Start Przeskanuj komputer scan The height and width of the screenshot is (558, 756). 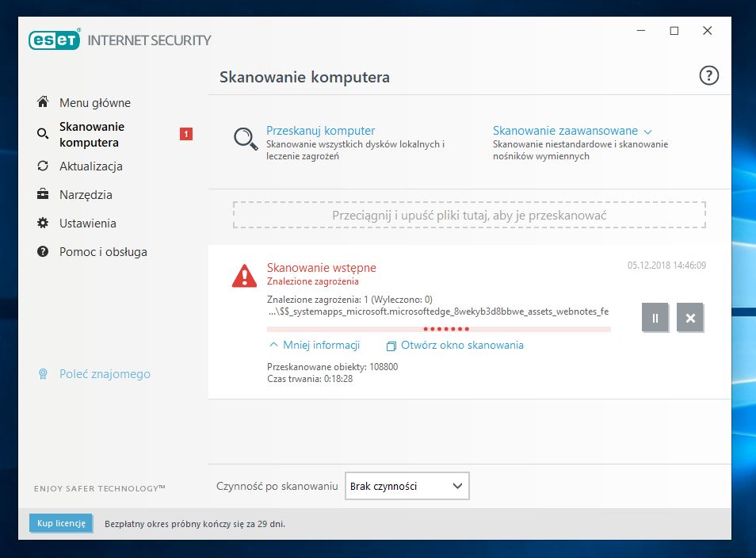click(320, 131)
